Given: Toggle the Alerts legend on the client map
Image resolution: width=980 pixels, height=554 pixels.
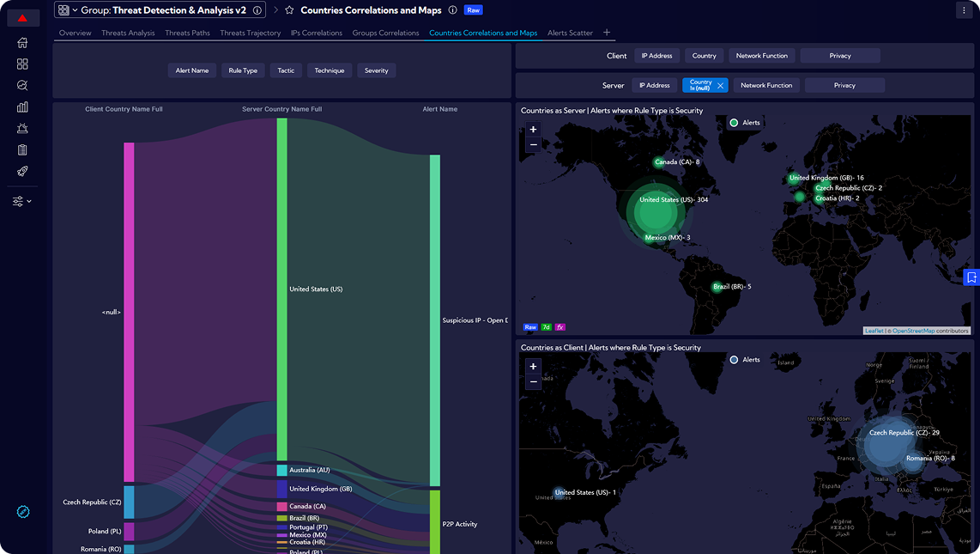Looking at the screenshot, I should click(x=744, y=360).
